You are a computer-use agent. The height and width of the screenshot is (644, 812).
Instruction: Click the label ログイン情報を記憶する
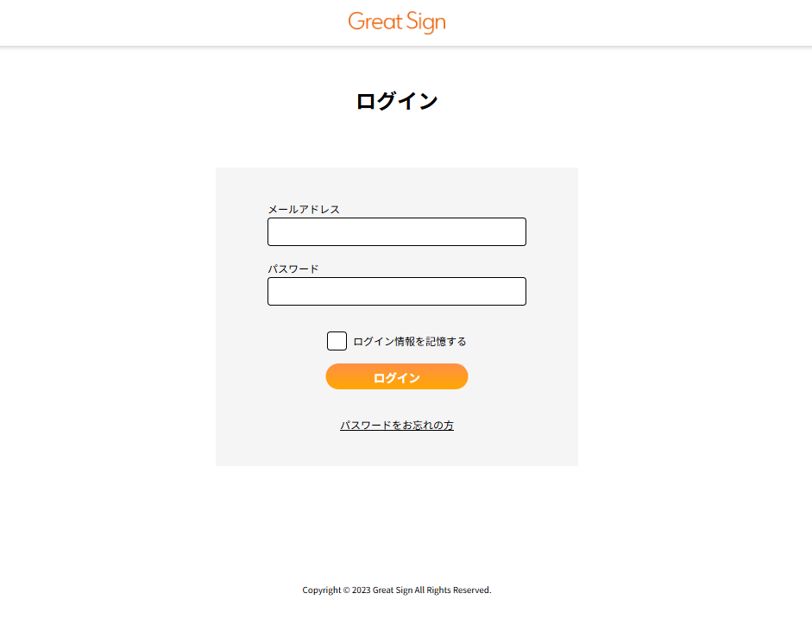click(410, 341)
